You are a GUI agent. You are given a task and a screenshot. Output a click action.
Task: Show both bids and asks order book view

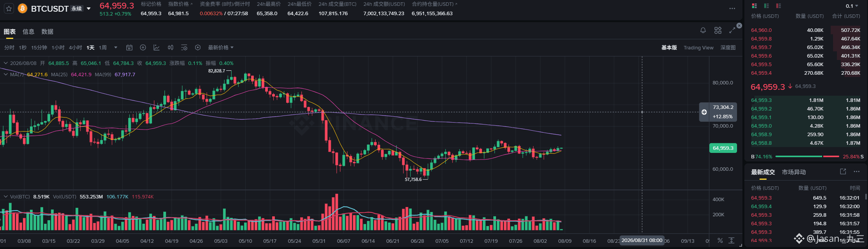point(754,6)
